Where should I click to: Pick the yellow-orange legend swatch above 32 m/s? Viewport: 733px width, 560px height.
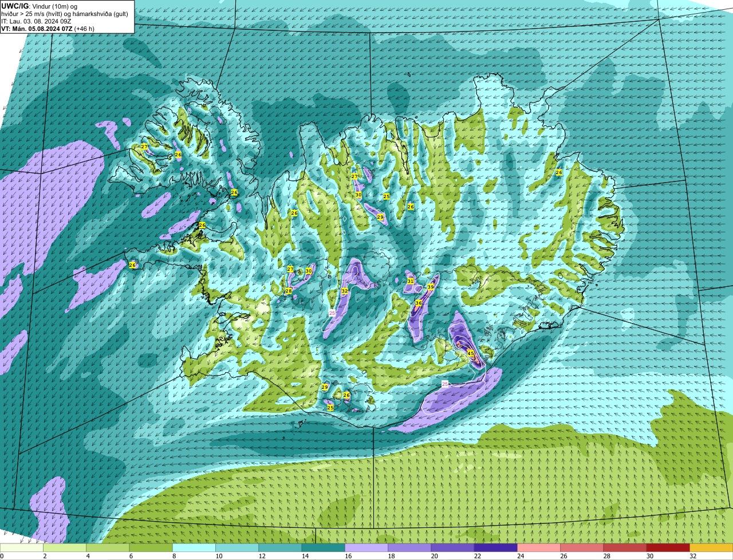[711, 548]
